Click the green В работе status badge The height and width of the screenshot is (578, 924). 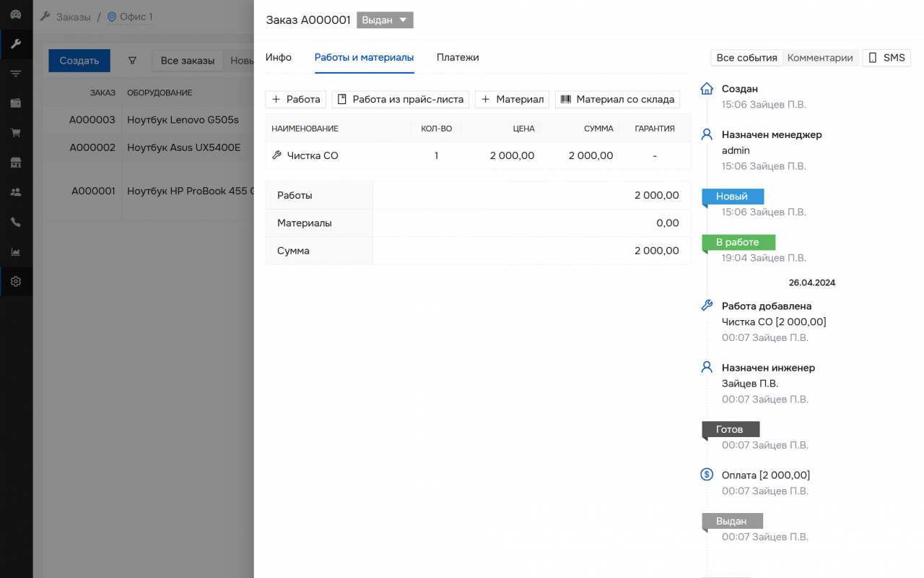(738, 242)
